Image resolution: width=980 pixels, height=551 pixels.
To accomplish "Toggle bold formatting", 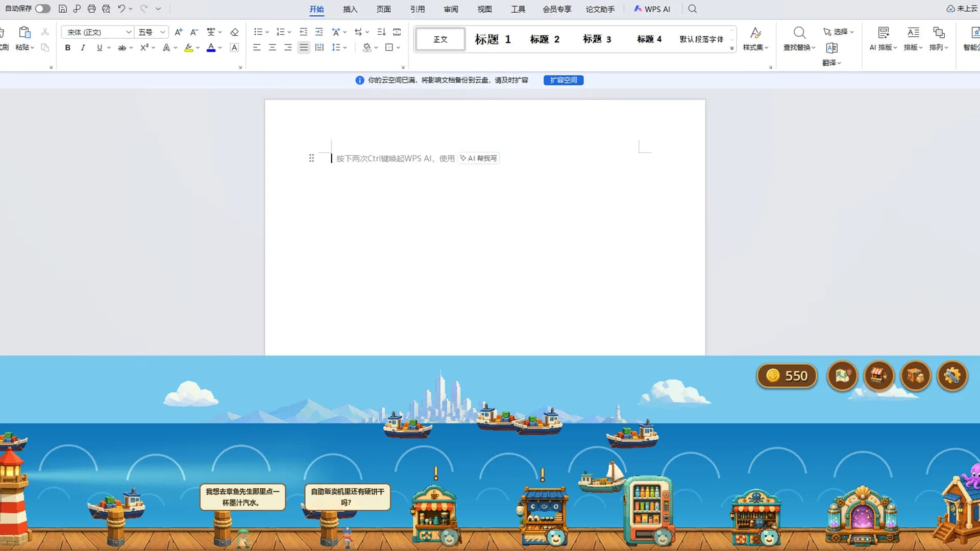I will (68, 47).
